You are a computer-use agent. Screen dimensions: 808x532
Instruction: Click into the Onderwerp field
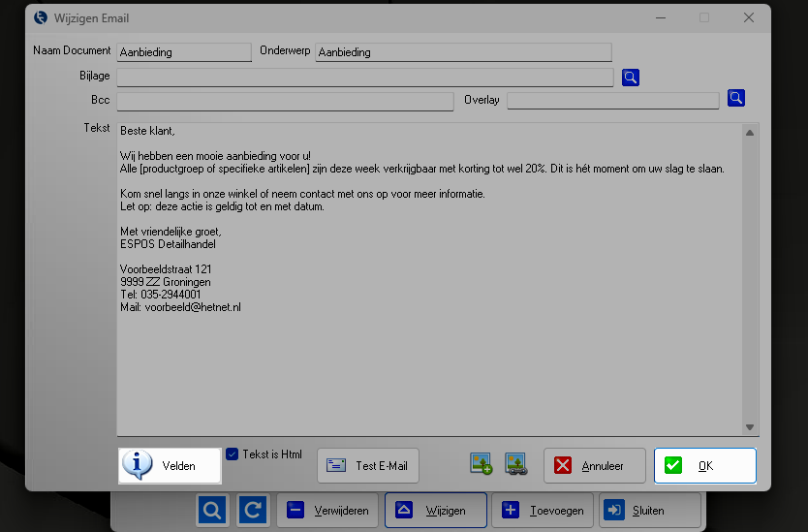coord(463,52)
